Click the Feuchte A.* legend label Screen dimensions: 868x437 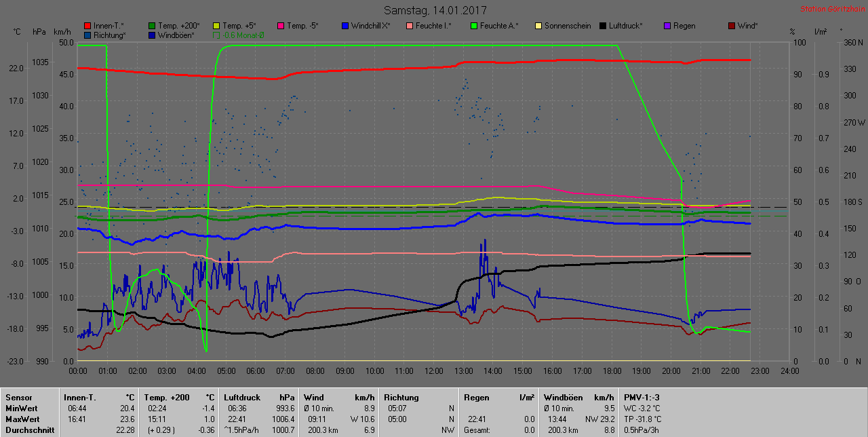pyautogui.click(x=499, y=26)
